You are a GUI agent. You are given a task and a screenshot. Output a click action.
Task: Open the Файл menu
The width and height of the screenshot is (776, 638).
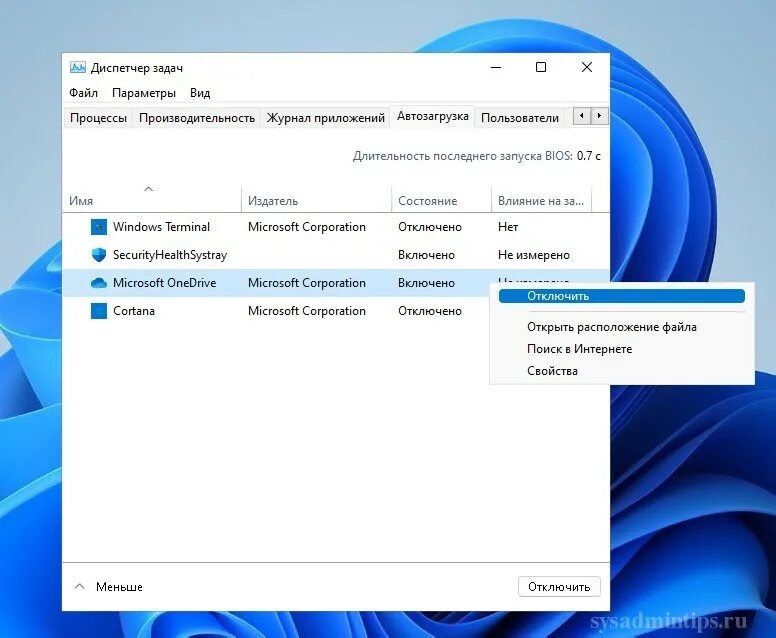click(83, 93)
